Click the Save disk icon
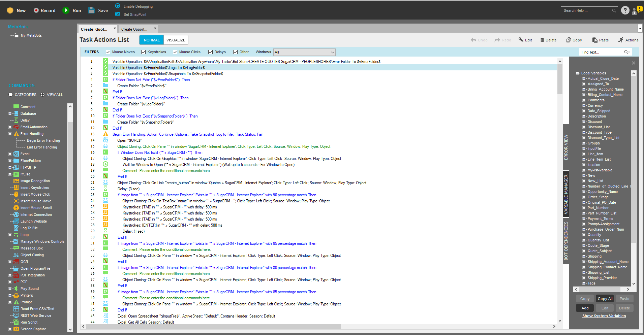This screenshot has height=335, width=644. coord(91,10)
